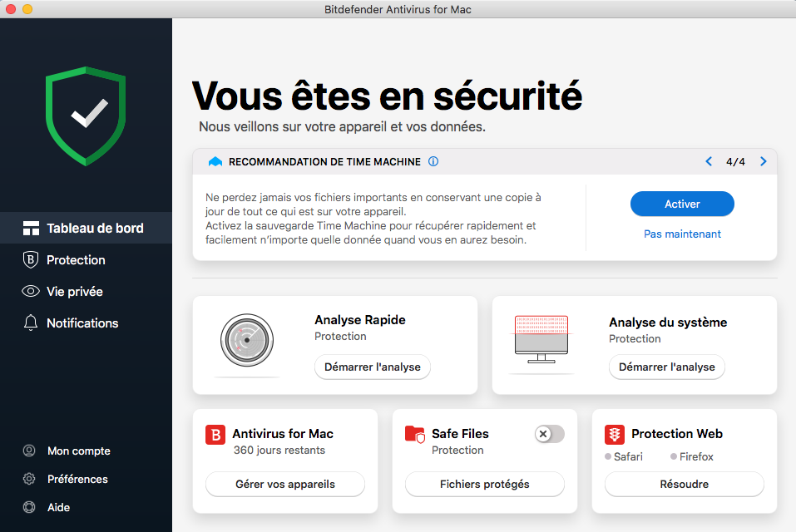Click the Activer button
The width and height of the screenshot is (796, 532).
click(682, 204)
